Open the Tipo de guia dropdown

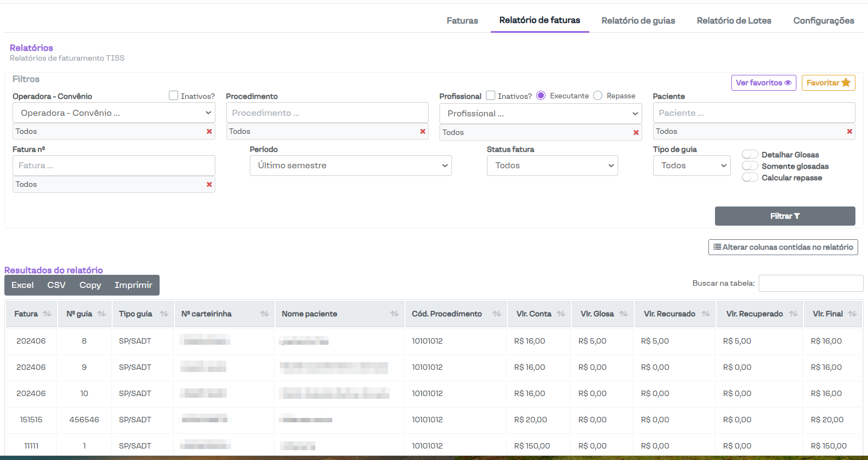pyautogui.click(x=691, y=166)
